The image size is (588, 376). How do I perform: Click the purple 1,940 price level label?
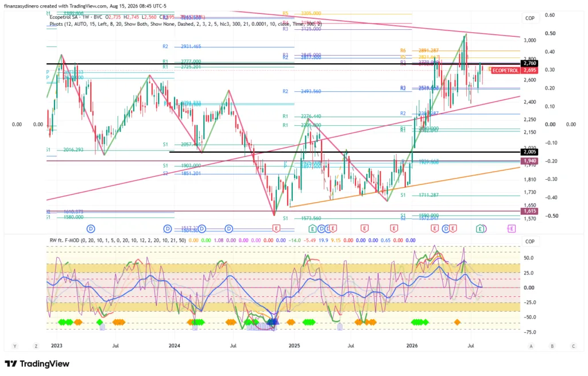point(529,161)
